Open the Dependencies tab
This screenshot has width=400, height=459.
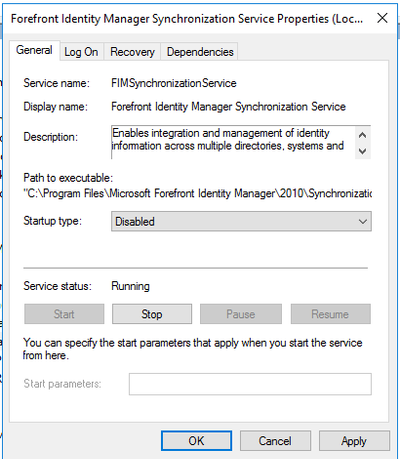point(200,52)
